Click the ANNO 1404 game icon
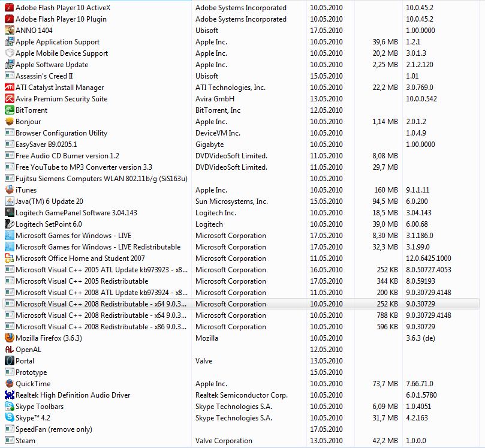Image resolution: width=485 pixels, height=448 pixels. coord(9,31)
